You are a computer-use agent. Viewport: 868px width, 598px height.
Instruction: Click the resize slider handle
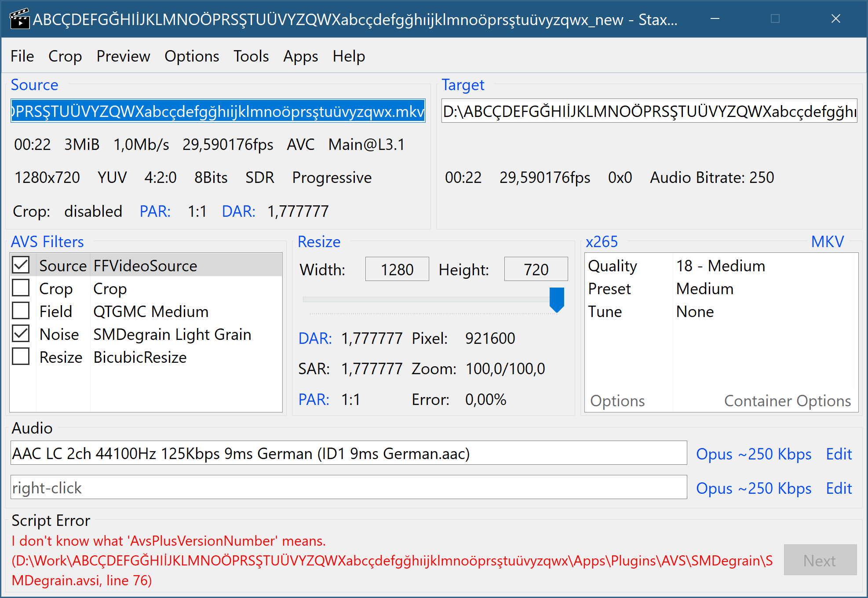(x=556, y=299)
